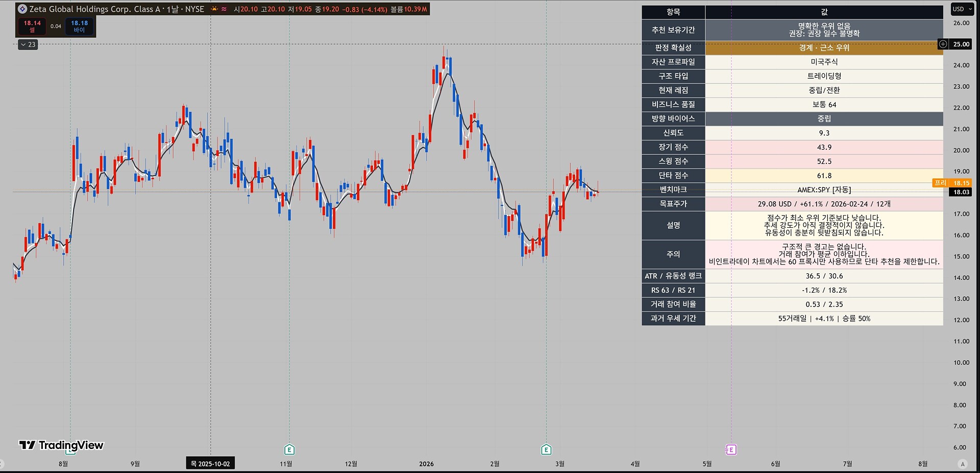The width and height of the screenshot is (980, 473).
Task: Click the 'RS 63 / RS 21' row label
Action: [673, 290]
